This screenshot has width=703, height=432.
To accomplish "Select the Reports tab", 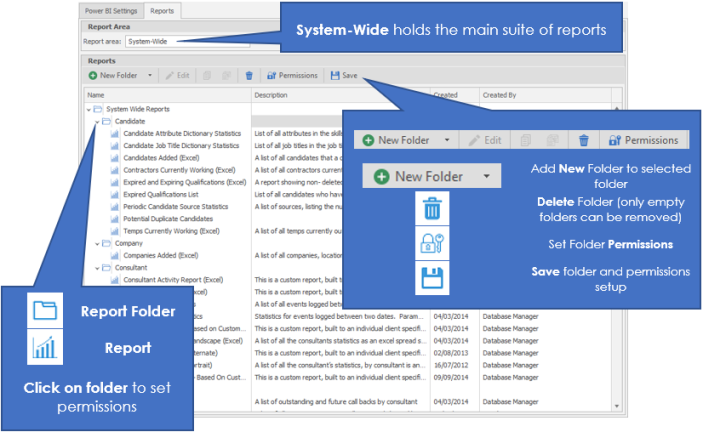I will coord(161,11).
